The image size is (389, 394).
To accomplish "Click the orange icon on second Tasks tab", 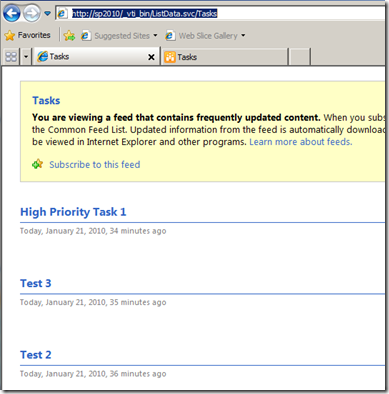I will [x=169, y=57].
